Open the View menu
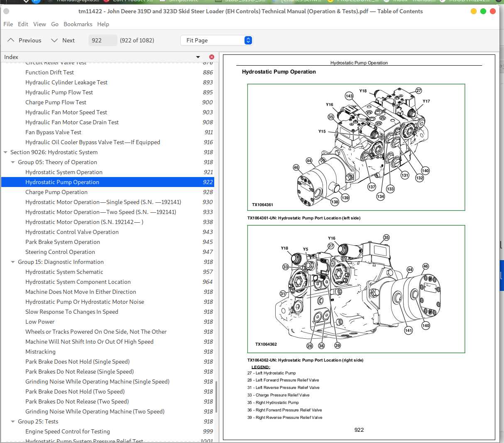504x443 pixels. tap(40, 24)
